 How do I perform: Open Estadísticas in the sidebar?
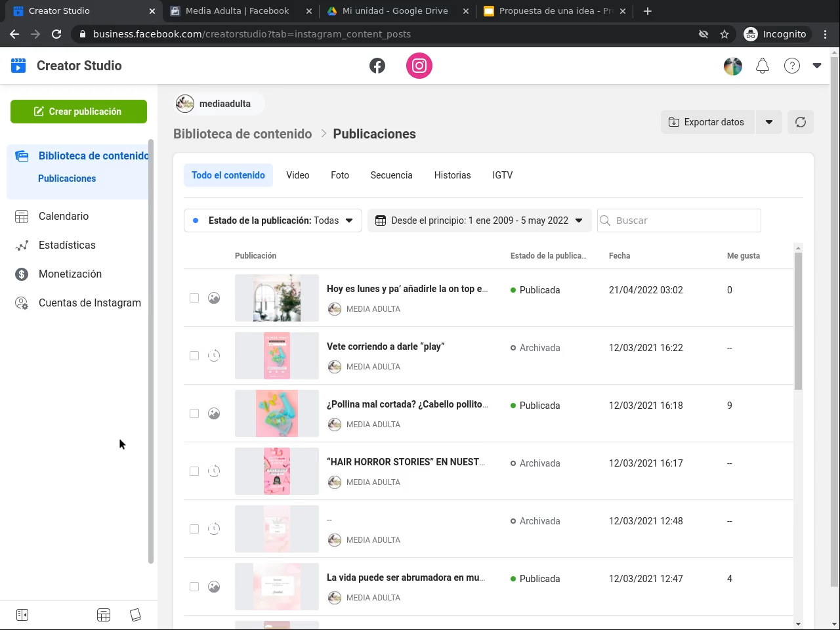[67, 245]
